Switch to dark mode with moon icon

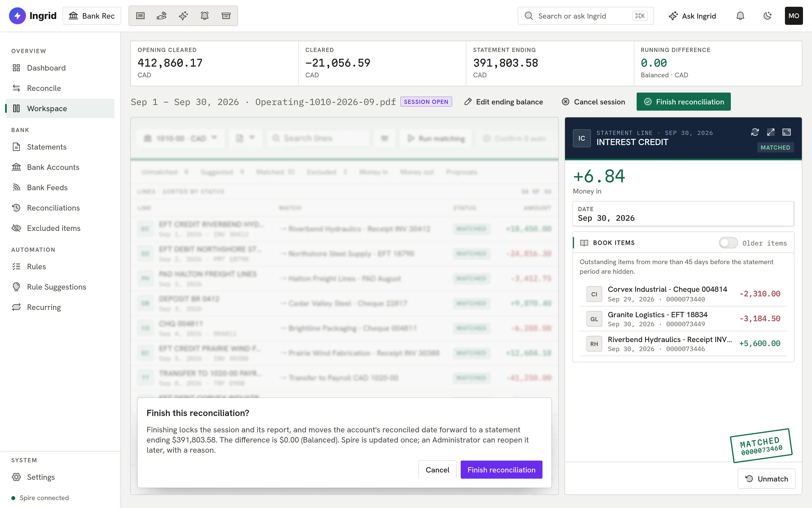[767, 16]
